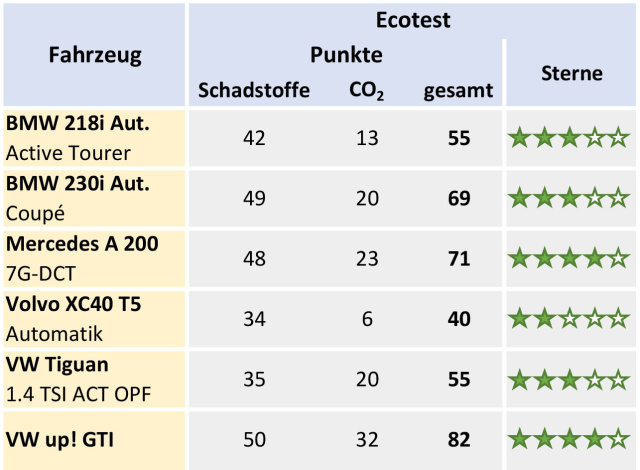Click Schadstoffe value 49 for BMW 230i
Screen dimensions: 640x470
[x=254, y=198]
